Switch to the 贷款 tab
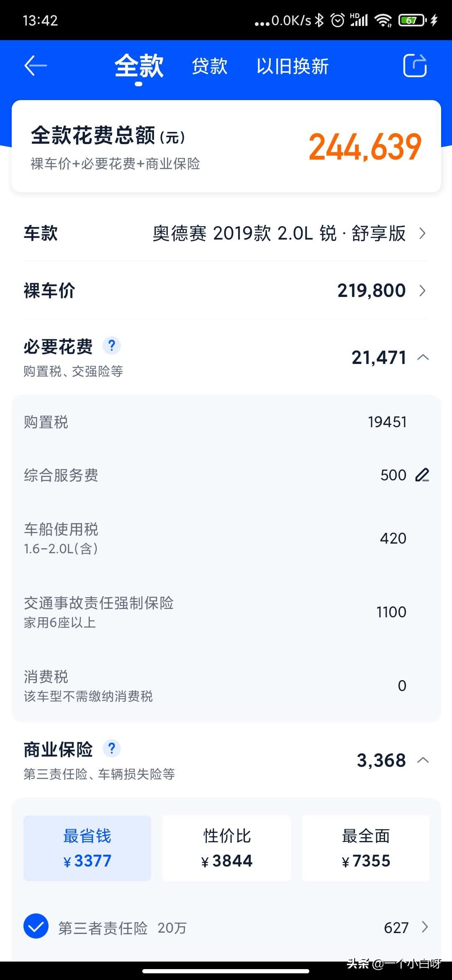This screenshot has height=980, width=452. (x=210, y=66)
